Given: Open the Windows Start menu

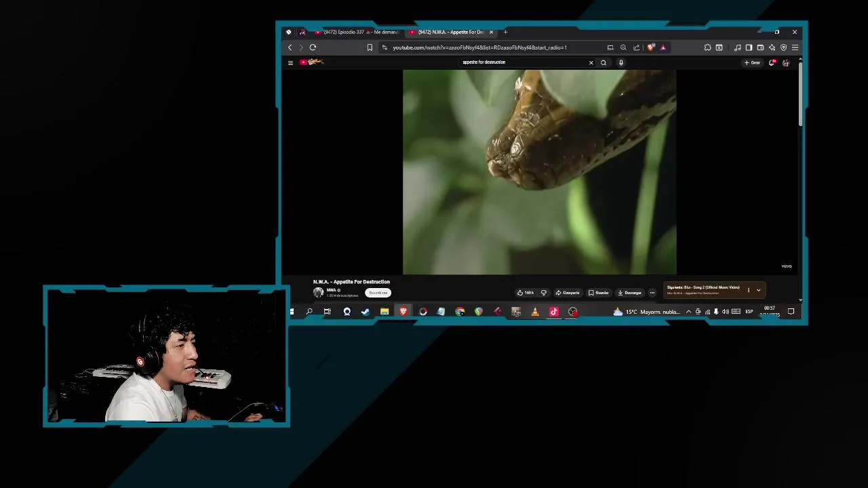Looking at the screenshot, I should (292, 312).
